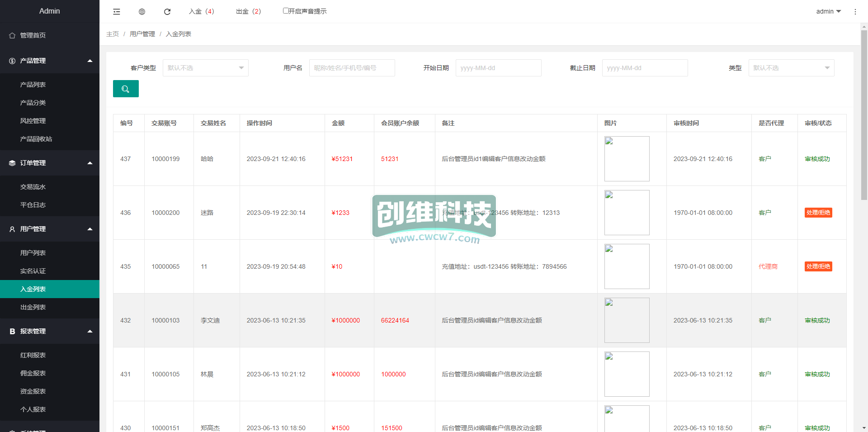Image resolution: width=868 pixels, height=432 pixels.
Task: Click the globe website icon in top bar
Action: 142,12
